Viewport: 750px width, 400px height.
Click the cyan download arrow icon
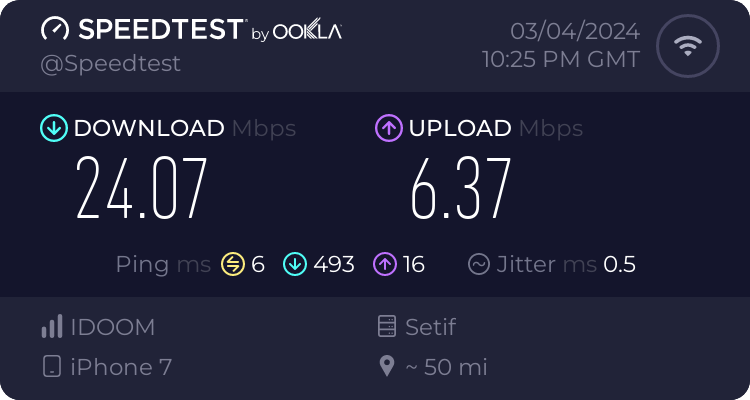[x=53, y=128]
